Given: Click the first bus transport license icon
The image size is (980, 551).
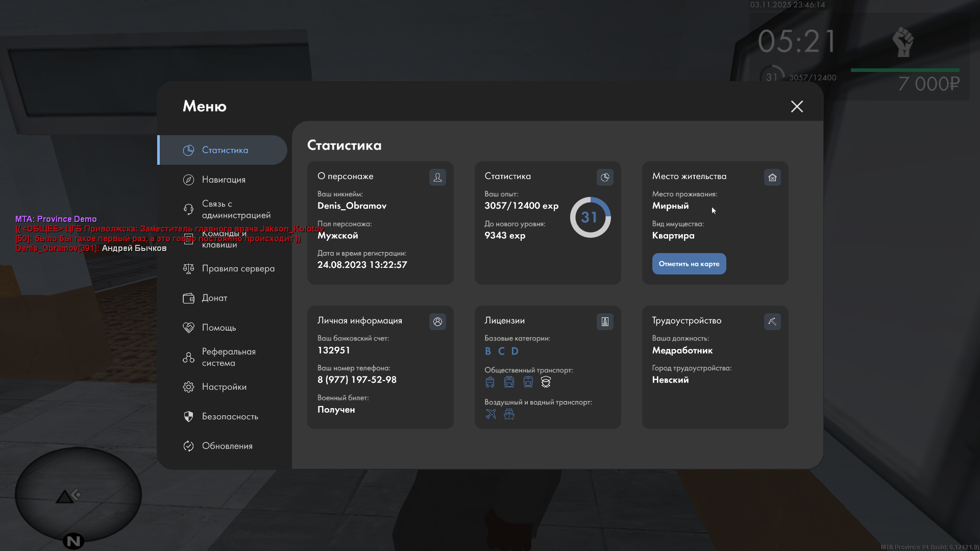Looking at the screenshot, I should [490, 382].
